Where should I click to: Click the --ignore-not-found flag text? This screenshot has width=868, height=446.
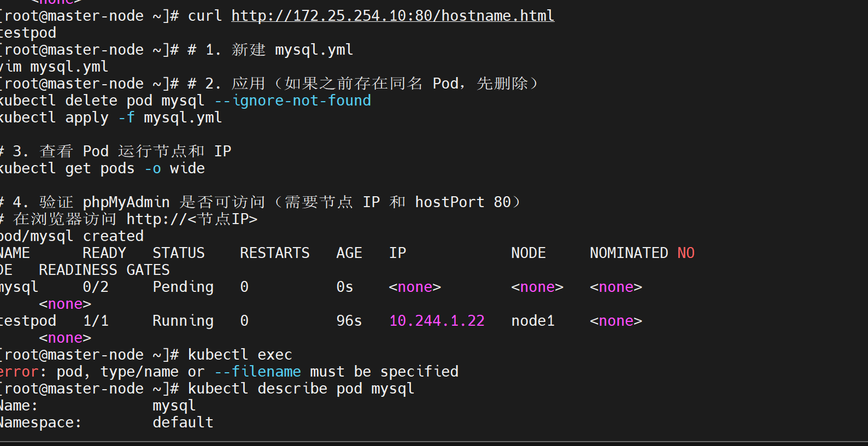coord(292,101)
